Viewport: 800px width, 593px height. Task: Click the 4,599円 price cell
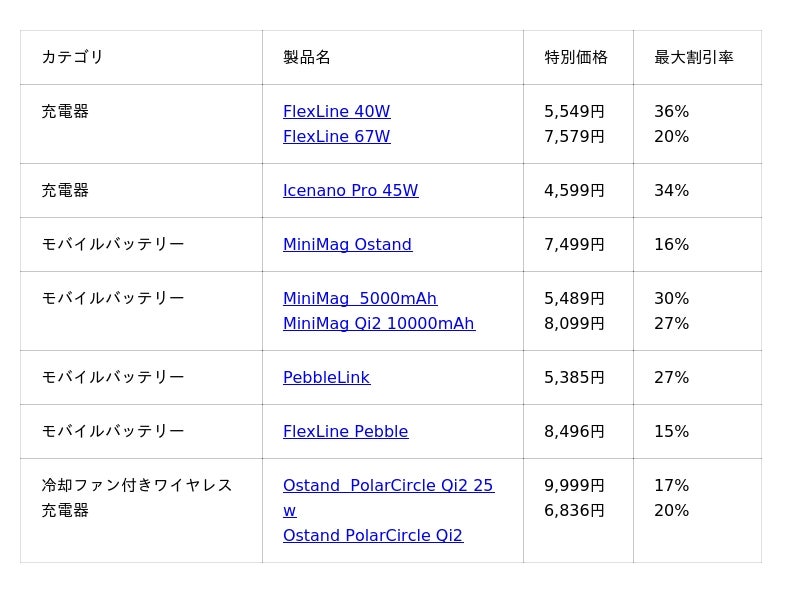click(x=574, y=191)
